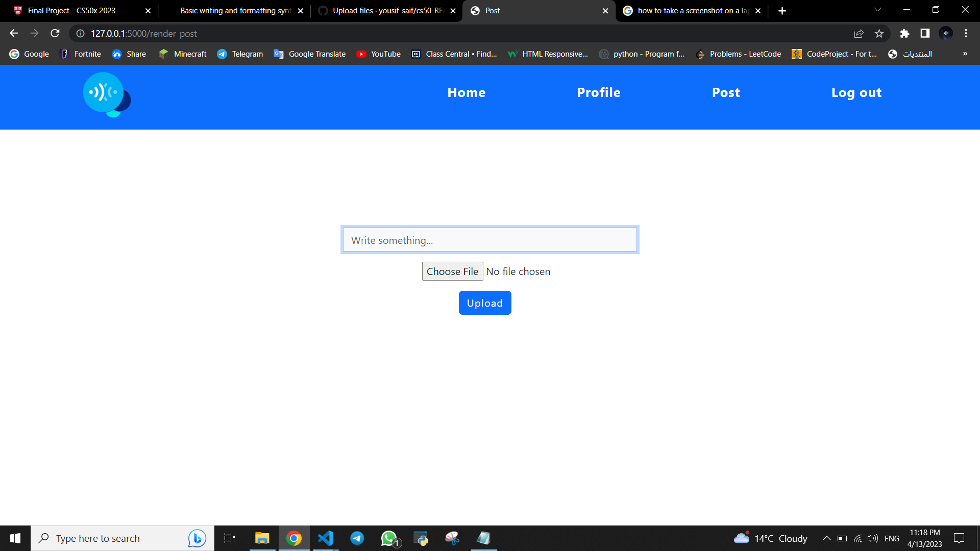Expand the bookmarks overflow chevron
Screen dimensions: 980x551
[x=965, y=54]
